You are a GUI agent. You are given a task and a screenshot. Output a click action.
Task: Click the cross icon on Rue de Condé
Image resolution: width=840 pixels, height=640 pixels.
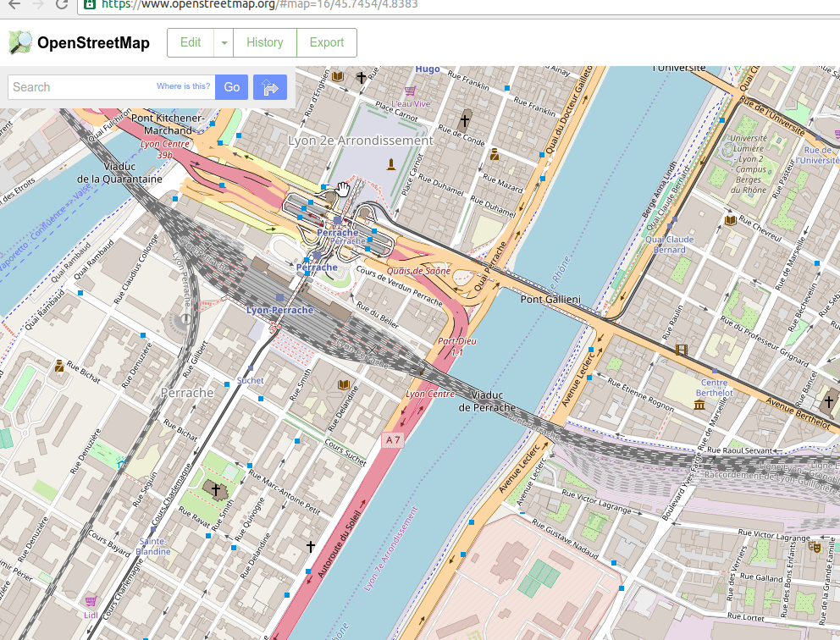click(x=465, y=120)
